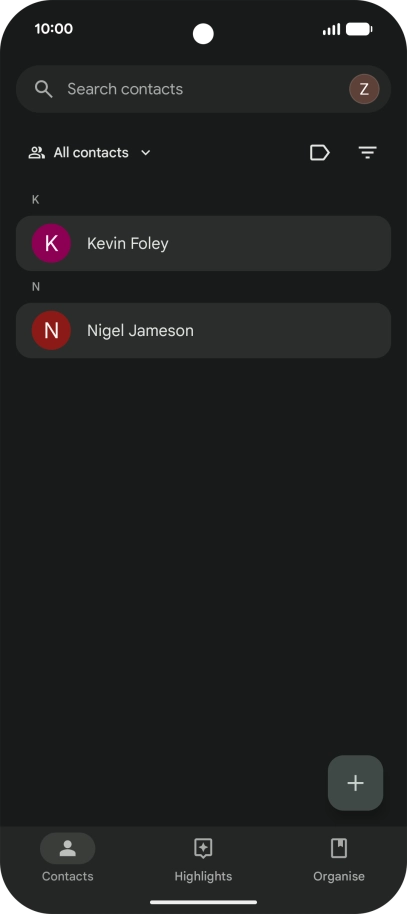Image resolution: width=407 pixels, height=914 pixels.
Task: Tap the search magnifier icon
Action: 44,89
